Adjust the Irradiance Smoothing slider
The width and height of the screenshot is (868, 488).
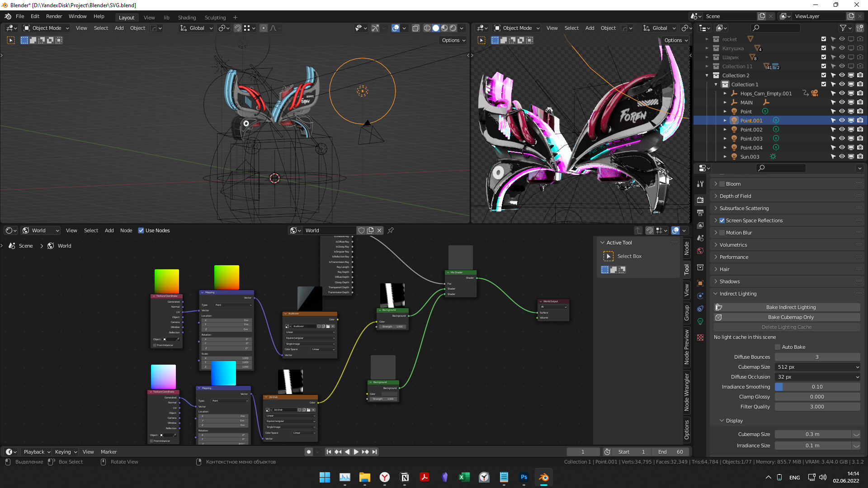tap(817, 387)
